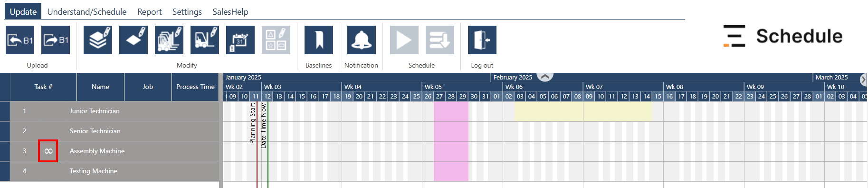This screenshot has height=188, width=868.
Task: Click the single layer edit icon
Action: pyautogui.click(x=134, y=40)
